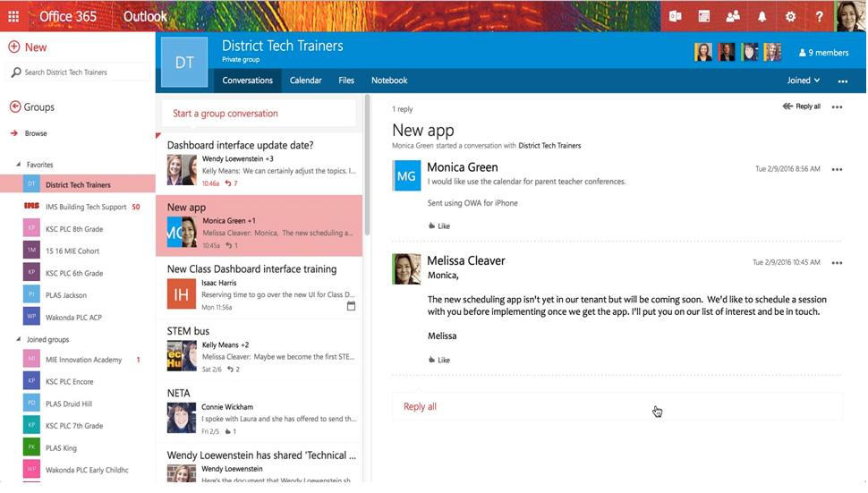
Task: Open KSC PLC 7th Grade group
Action: click(78, 426)
